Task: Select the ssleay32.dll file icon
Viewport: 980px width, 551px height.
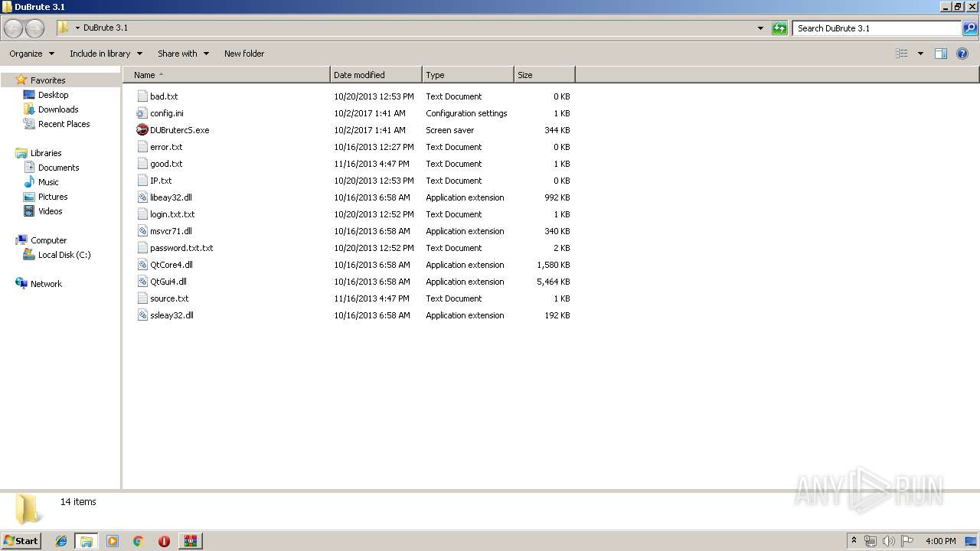Action: [142, 315]
